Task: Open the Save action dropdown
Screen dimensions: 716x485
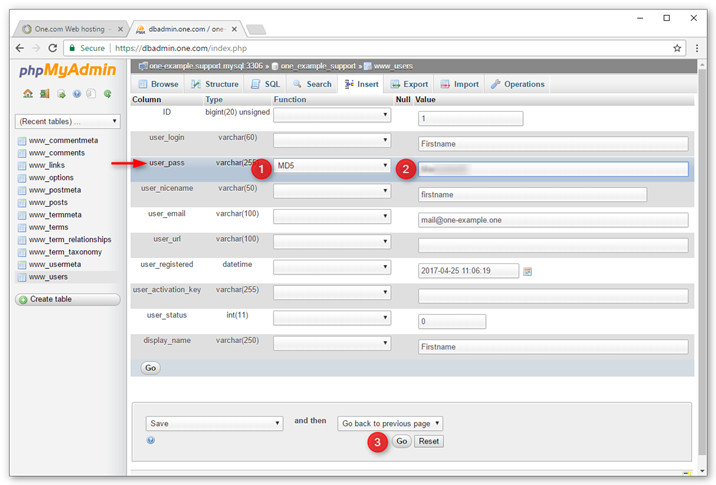Action: pos(214,424)
